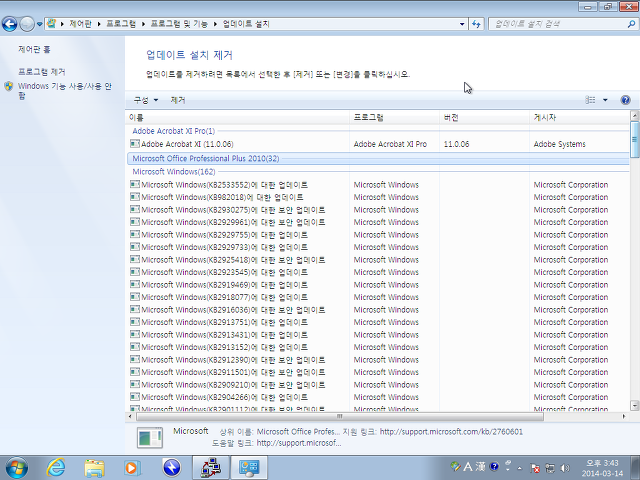Select security update KB2912390 row
640x480 pixels.
tap(378, 360)
